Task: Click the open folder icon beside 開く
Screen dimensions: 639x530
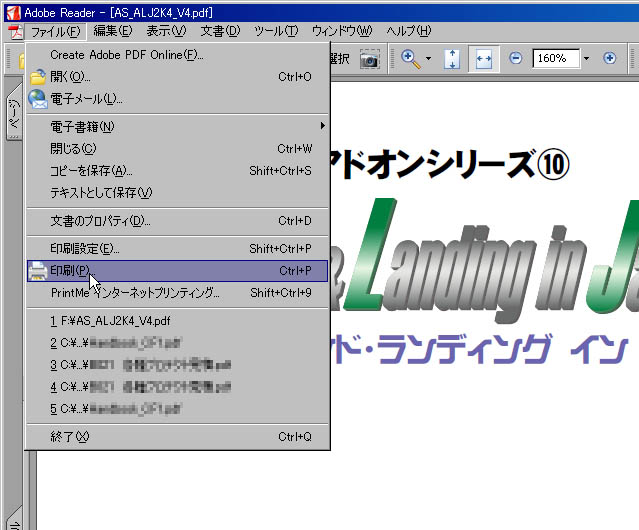Action: click(x=38, y=77)
